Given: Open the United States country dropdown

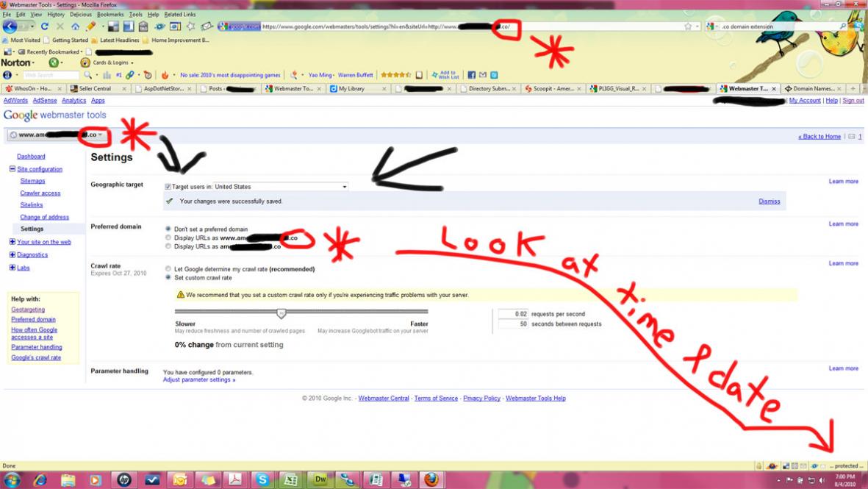Looking at the screenshot, I should tap(281, 187).
